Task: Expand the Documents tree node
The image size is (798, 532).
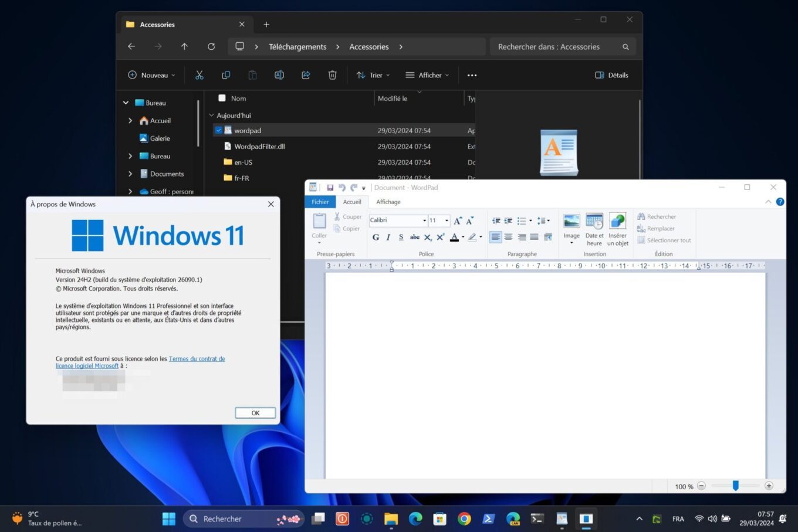Action: click(x=130, y=174)
